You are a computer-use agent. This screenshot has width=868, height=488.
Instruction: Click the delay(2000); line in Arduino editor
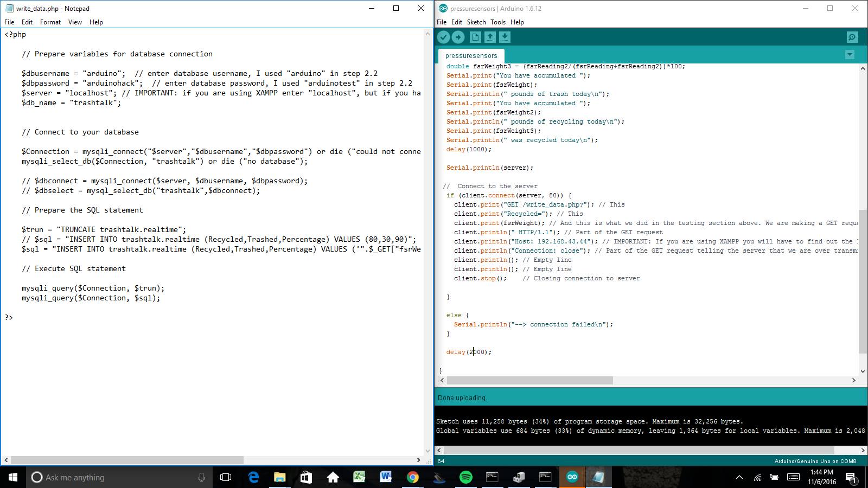pyautogui.click(x=469, y=352)
